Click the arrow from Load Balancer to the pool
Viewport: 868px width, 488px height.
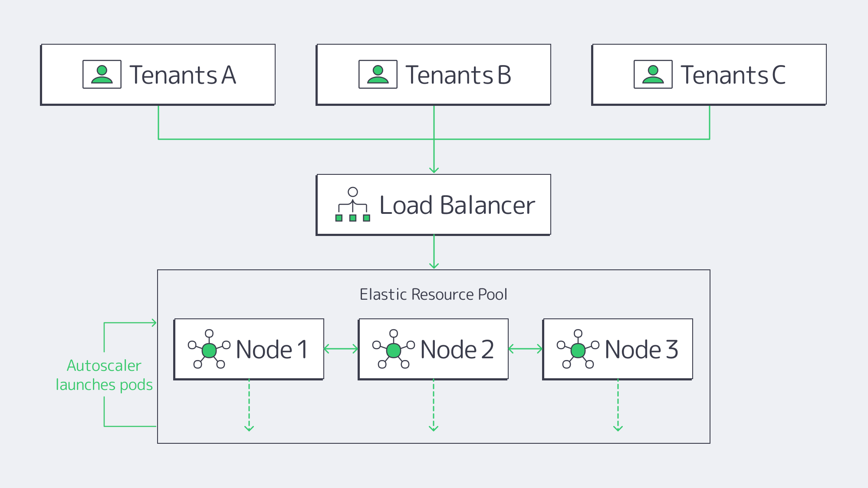point(434,252)
